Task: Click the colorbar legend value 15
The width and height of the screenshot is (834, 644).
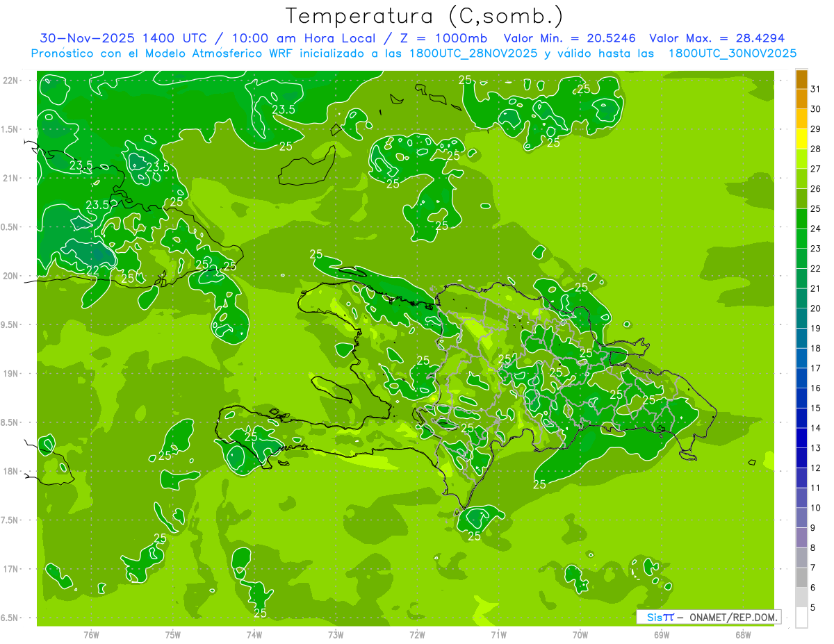Action: tap(815, 408)
